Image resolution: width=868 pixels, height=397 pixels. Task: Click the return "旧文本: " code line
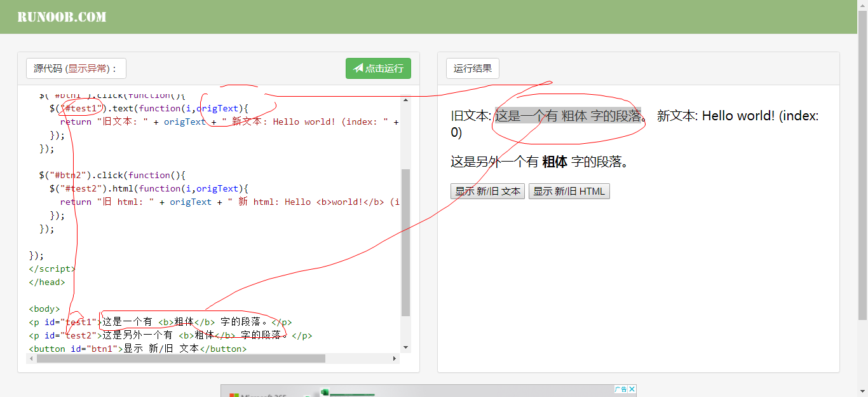tap(229, 122)
